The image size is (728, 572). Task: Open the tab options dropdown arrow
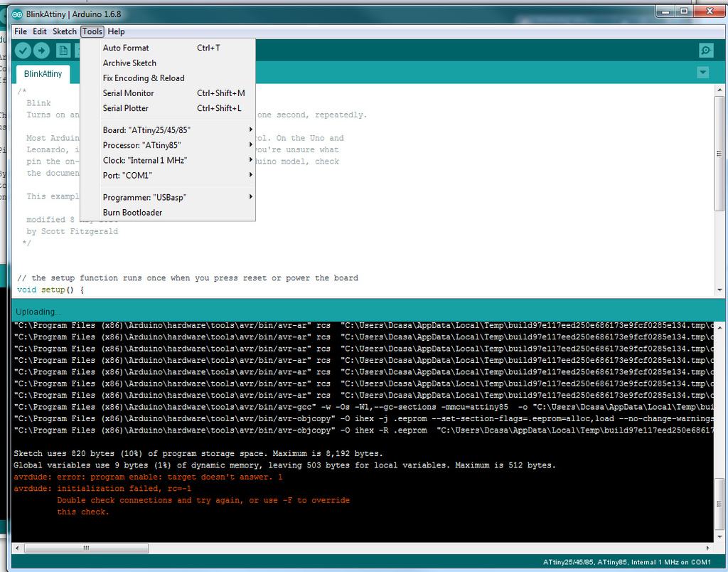tap(702, 73)
